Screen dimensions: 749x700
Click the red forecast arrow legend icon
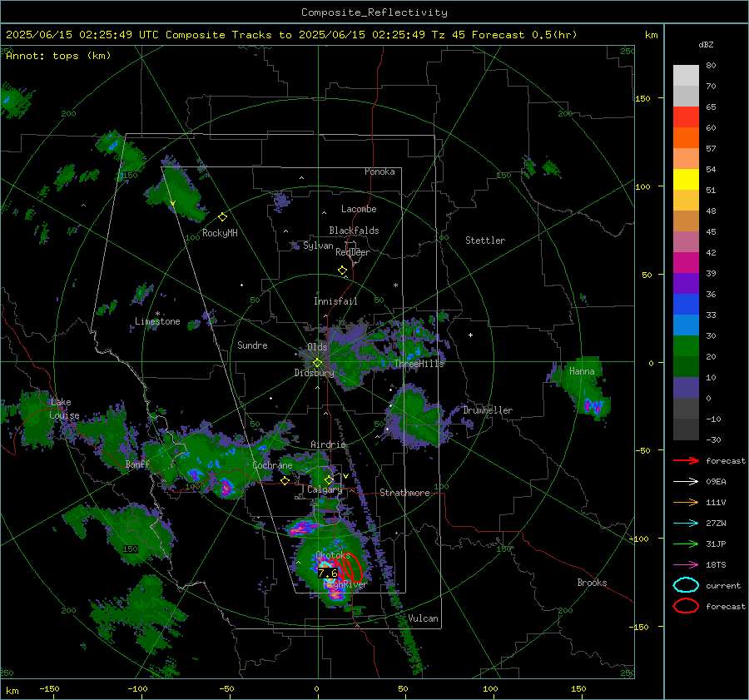click(x=686, y=460)
